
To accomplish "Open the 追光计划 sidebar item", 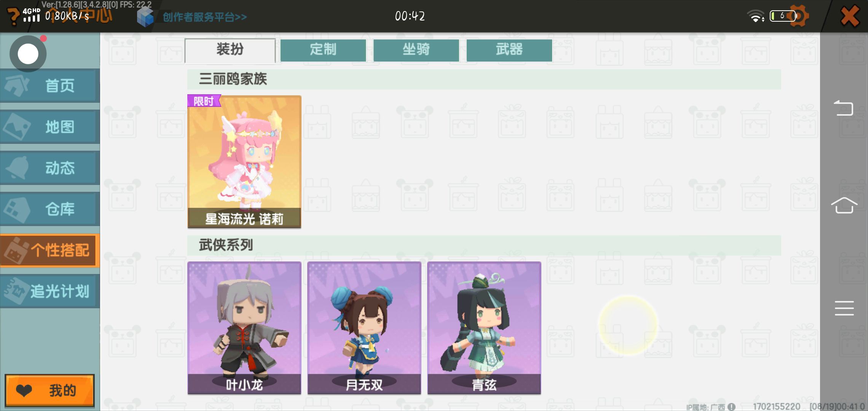I will tap(50, 291).
